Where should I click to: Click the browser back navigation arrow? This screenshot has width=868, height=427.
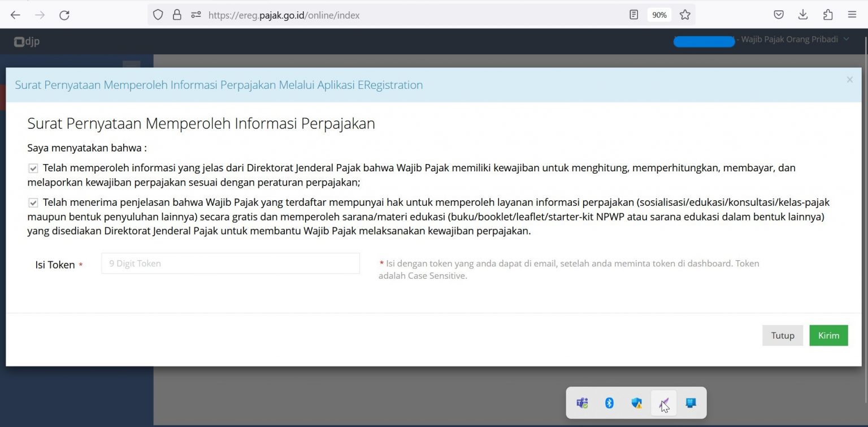(15, 15)
